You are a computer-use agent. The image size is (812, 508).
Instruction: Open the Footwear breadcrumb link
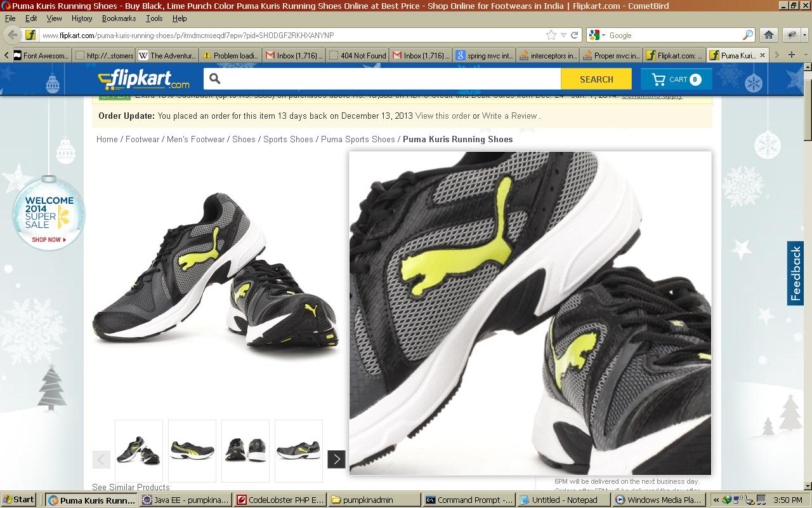coord(142,139)
